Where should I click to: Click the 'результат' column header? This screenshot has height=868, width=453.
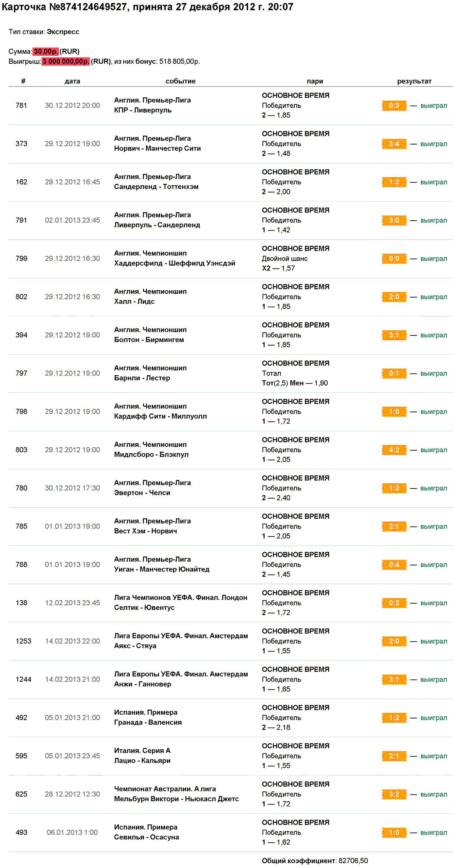(414, 81)
